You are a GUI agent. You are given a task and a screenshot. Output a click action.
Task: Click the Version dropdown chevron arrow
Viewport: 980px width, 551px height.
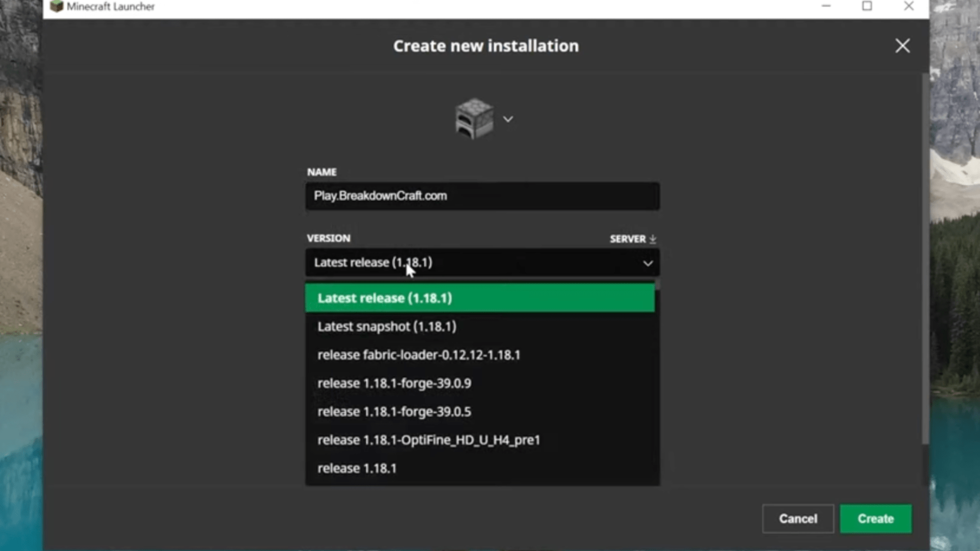(648, 263)
